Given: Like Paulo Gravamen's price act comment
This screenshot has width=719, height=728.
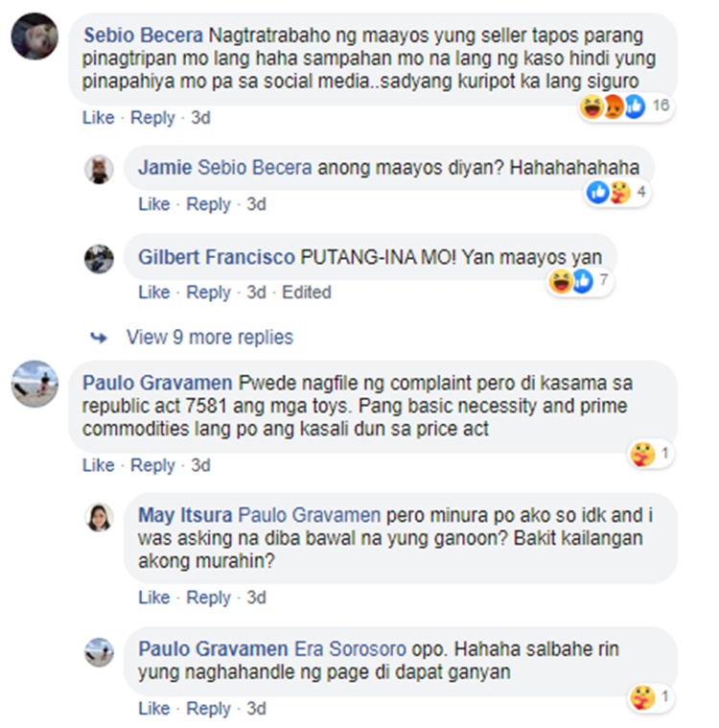Looking at the screenshot, I should (x=99, y=465).
